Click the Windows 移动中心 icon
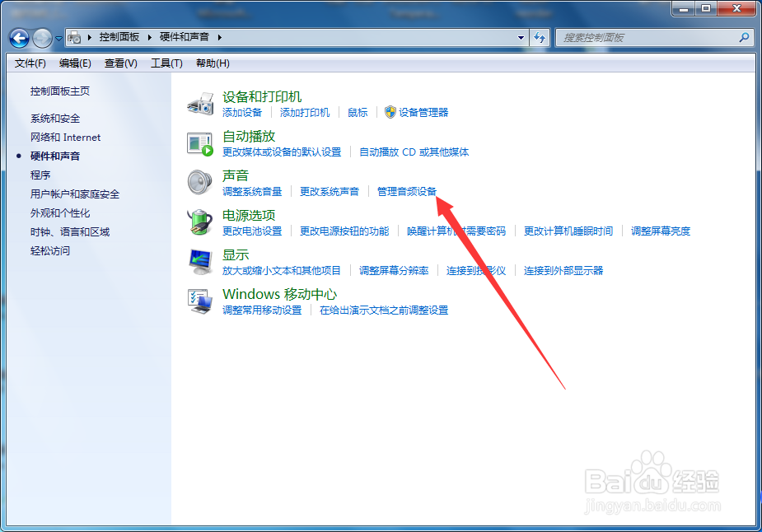Image resolution: width=762 pixels, height=532 pixels. 199,301
